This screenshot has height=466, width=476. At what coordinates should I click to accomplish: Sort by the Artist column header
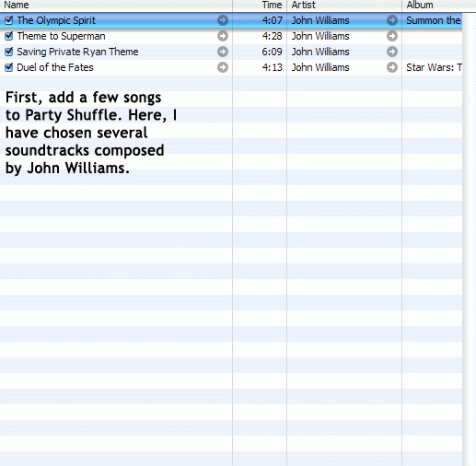[344, 6]
